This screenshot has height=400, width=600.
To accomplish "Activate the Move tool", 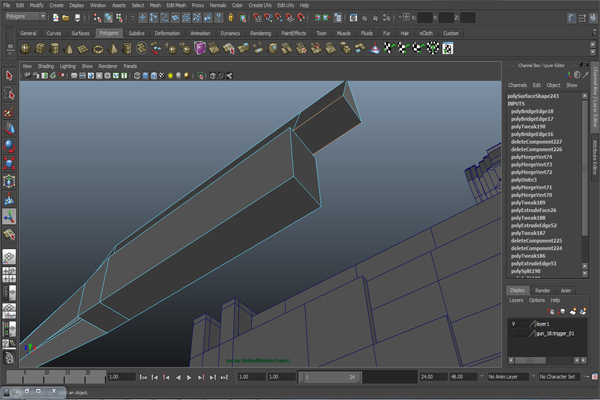I will (9, 129).
